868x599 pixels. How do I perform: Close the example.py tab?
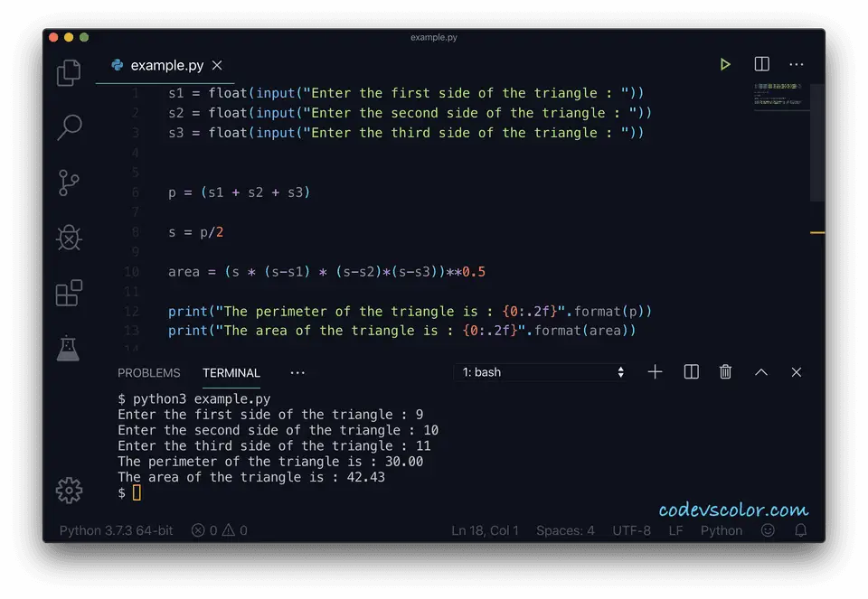(217, 65)
